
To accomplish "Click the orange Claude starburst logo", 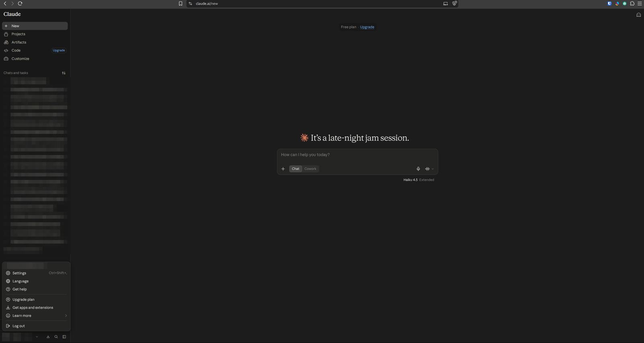I will [304, 138].
